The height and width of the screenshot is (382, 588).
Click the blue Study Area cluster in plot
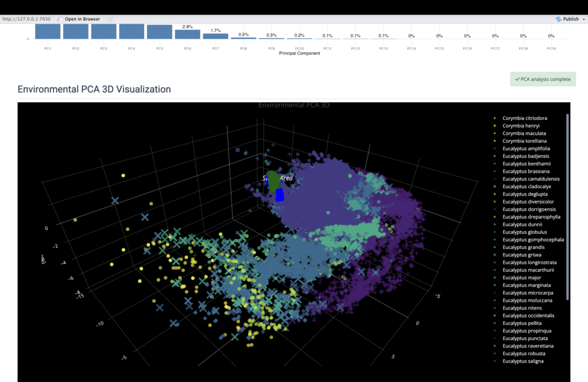pos(280,195)
